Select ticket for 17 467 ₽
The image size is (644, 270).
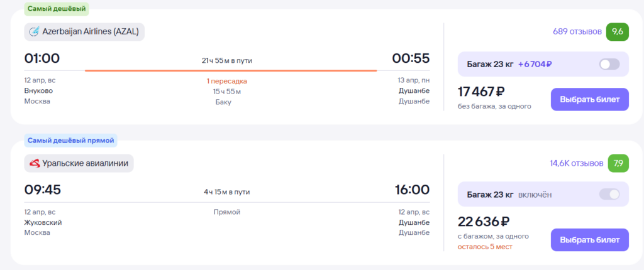(x=589, y=99)
